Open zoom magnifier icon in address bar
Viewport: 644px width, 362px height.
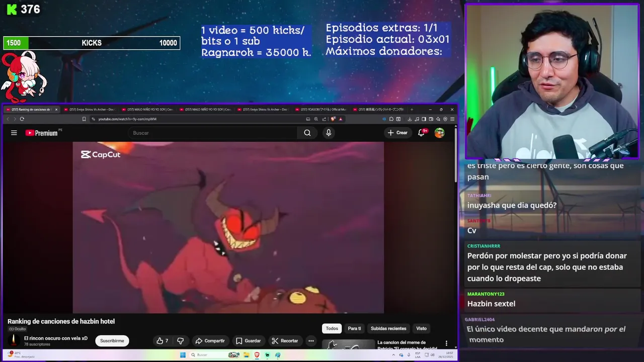(316, 119)
